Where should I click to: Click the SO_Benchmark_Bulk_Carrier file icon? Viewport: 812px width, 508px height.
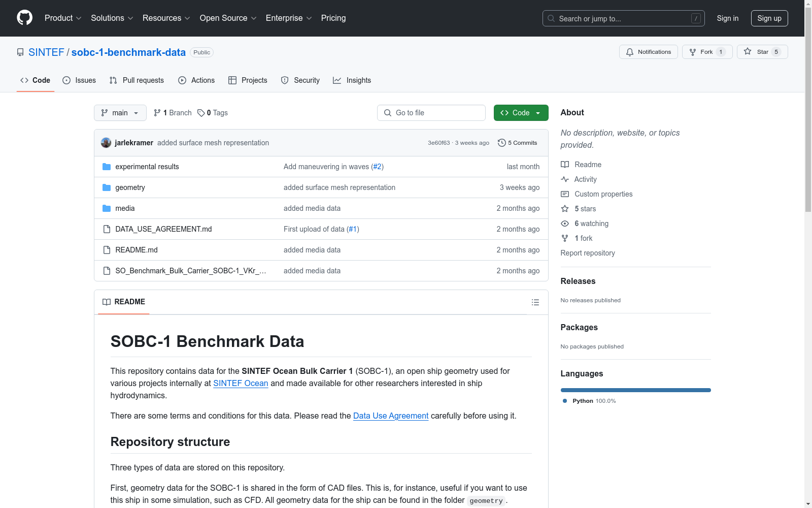point(107,271)
